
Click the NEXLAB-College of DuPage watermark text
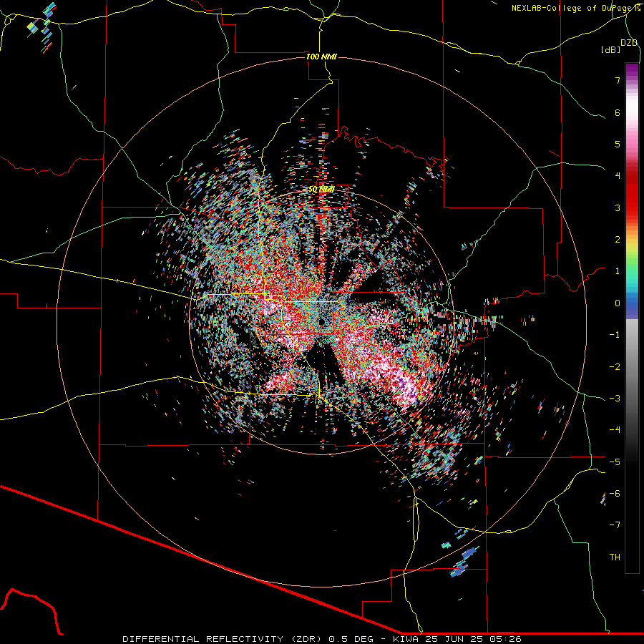click(575, 8)
